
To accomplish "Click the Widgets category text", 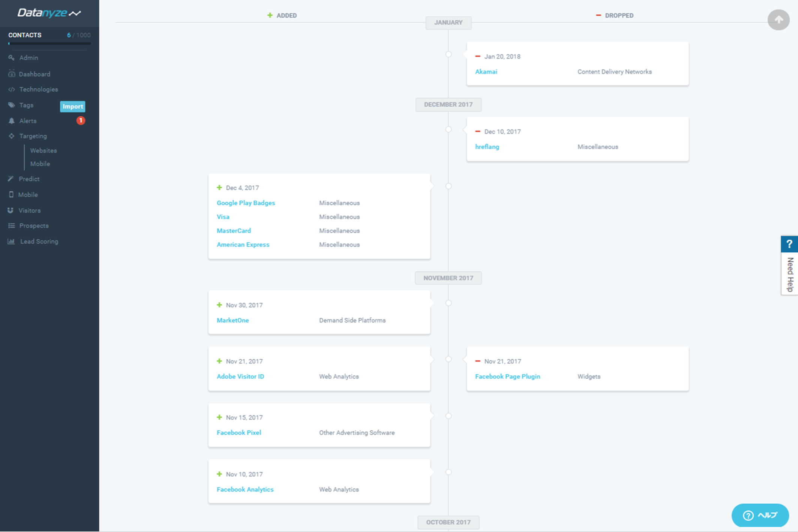I will [x=589, y=377].
